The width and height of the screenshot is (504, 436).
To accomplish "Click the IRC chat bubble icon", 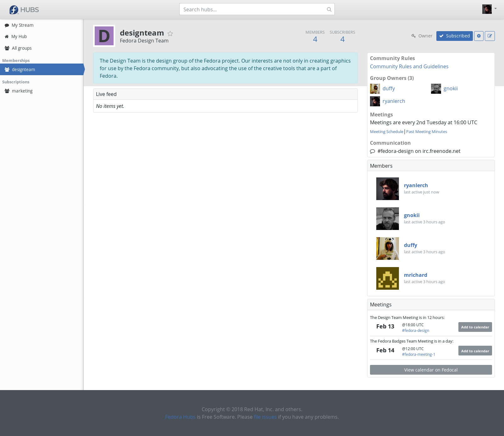I will click(372, 151).
